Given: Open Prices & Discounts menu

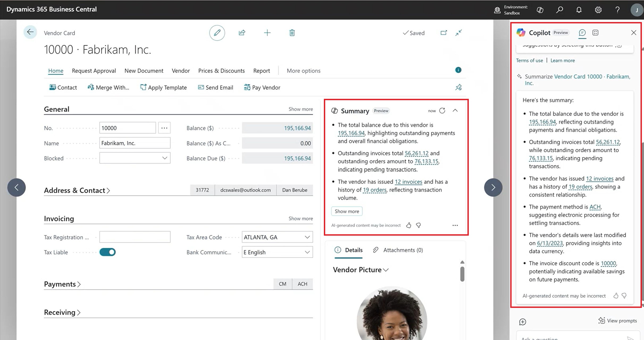Looking at the screenshot, I should [221, 71].
